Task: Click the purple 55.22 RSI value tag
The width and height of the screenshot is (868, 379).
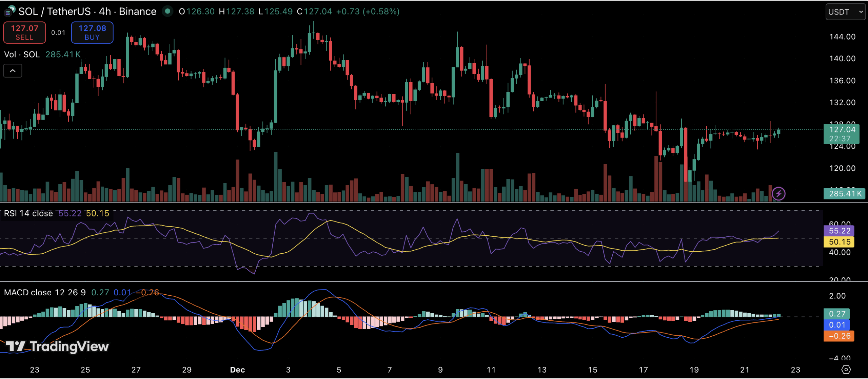Action: click(839, 231)
